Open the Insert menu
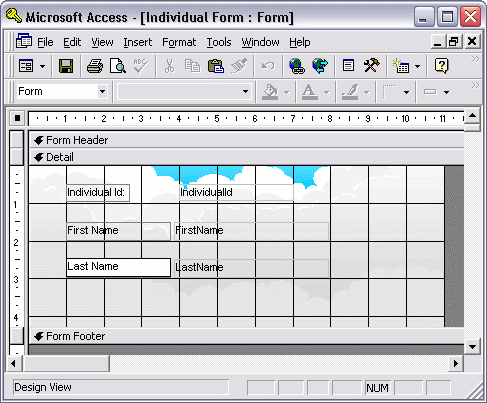The image size is (487, 403). 138,42
